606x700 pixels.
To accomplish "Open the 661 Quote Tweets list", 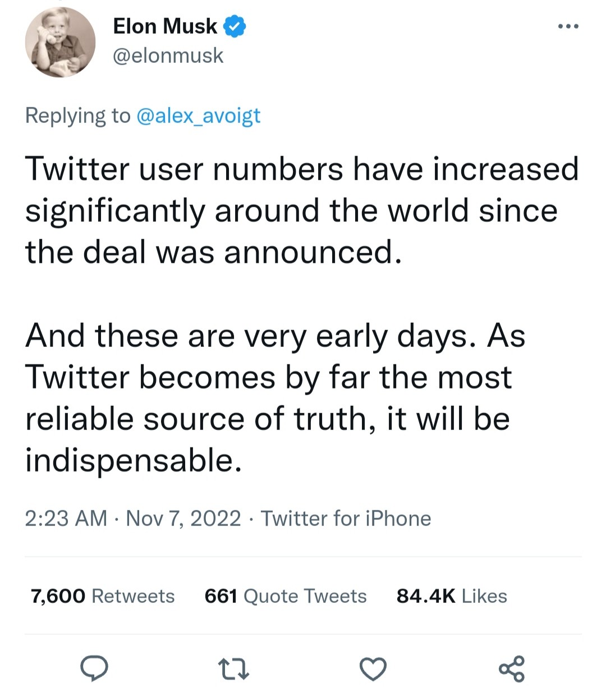I will 286,596.
